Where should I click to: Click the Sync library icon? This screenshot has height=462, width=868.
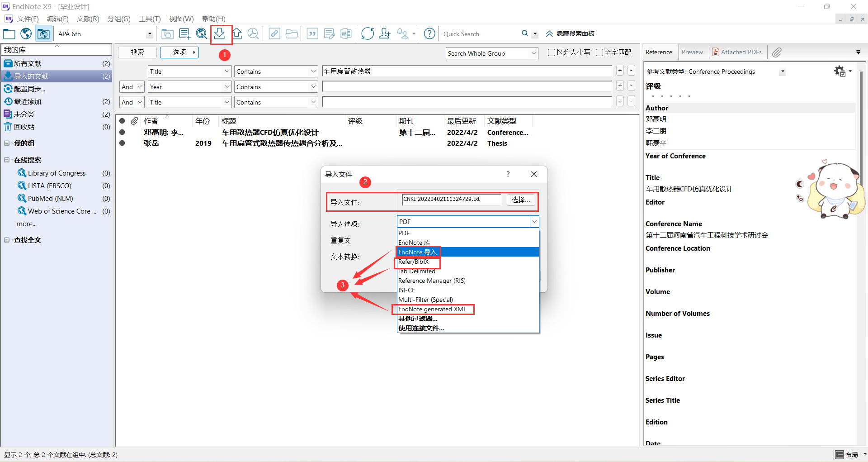tap(367, 33)
